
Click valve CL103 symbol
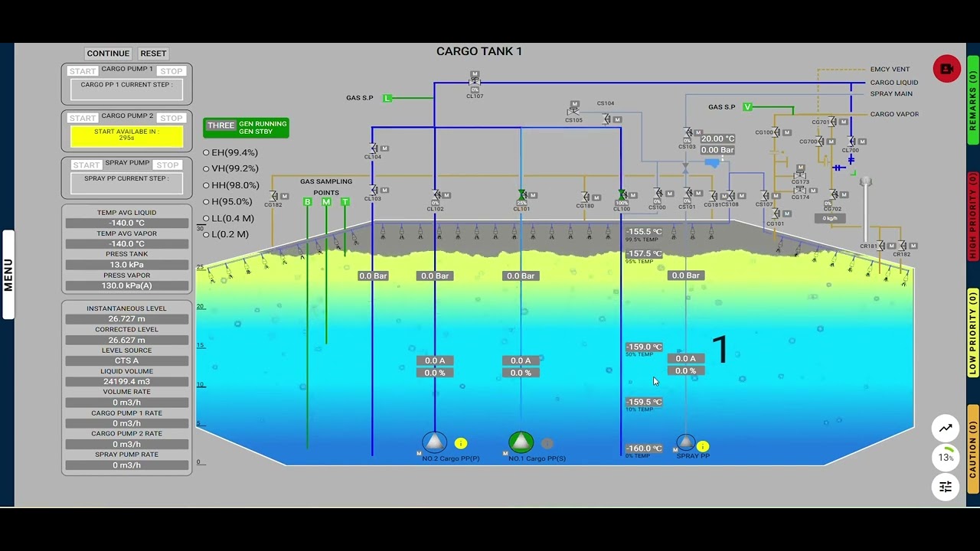[x=373, y=190]
